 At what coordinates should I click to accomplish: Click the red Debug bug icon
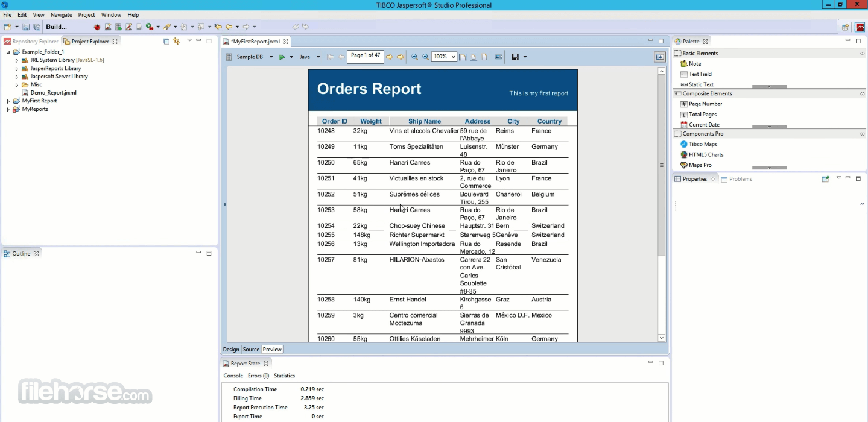[97, 27]
